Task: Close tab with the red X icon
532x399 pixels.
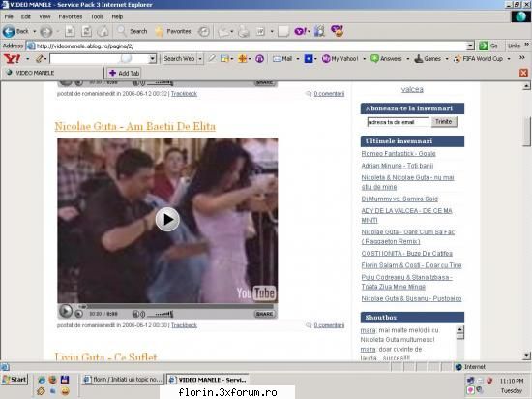Action: (523, 73)
